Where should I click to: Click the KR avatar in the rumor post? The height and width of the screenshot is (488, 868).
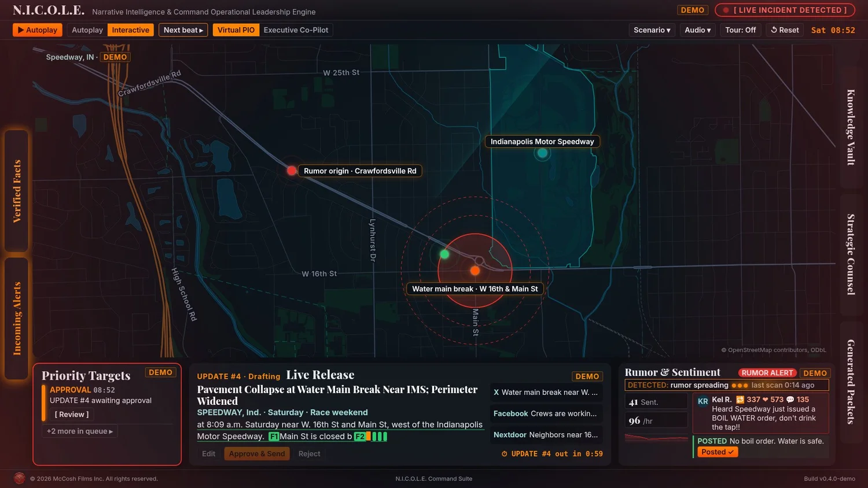pos(703,401)
